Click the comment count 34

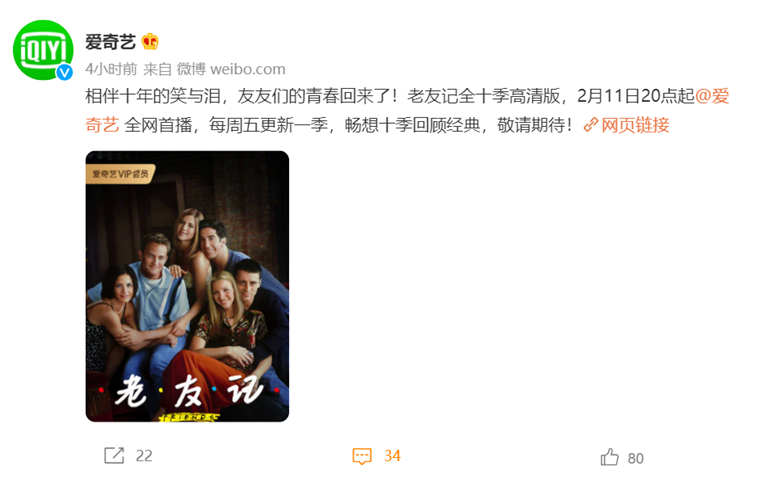[392, 456]
